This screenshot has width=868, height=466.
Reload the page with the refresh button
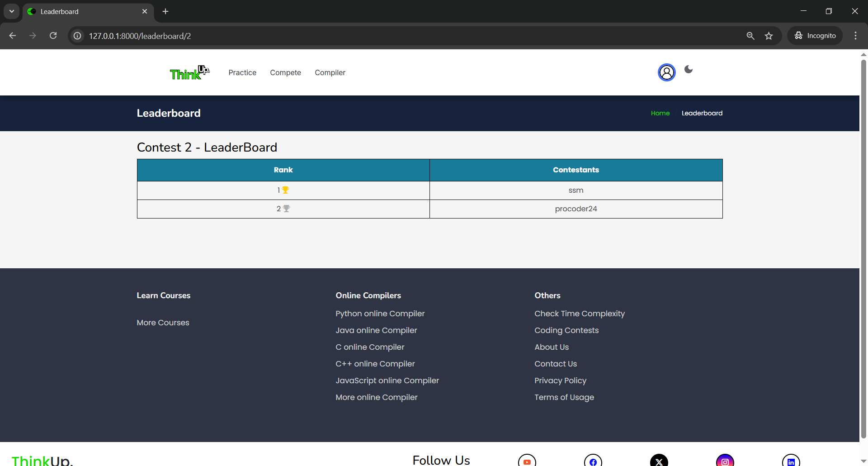(x=53, y=36)
